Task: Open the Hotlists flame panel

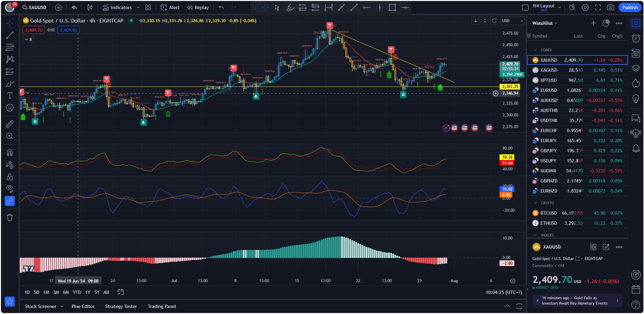Action: click(636, 83)
